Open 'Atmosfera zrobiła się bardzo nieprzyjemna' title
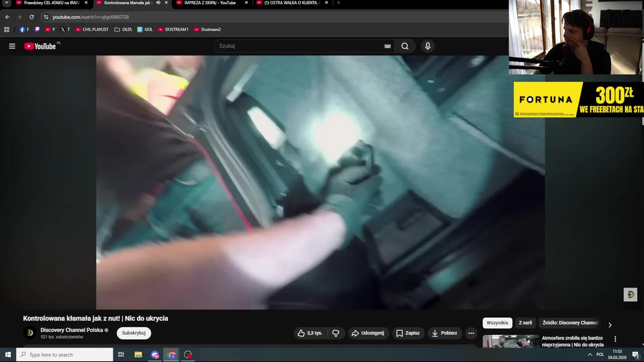Image resolution: width=644 pixels, height=362 pixels. [x=573, y=341]
